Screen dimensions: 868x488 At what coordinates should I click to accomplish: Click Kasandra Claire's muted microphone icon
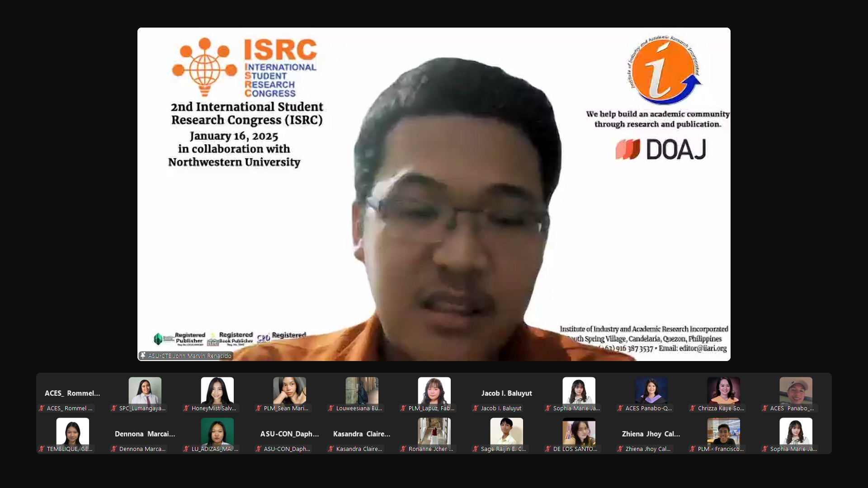pos(331,449)
